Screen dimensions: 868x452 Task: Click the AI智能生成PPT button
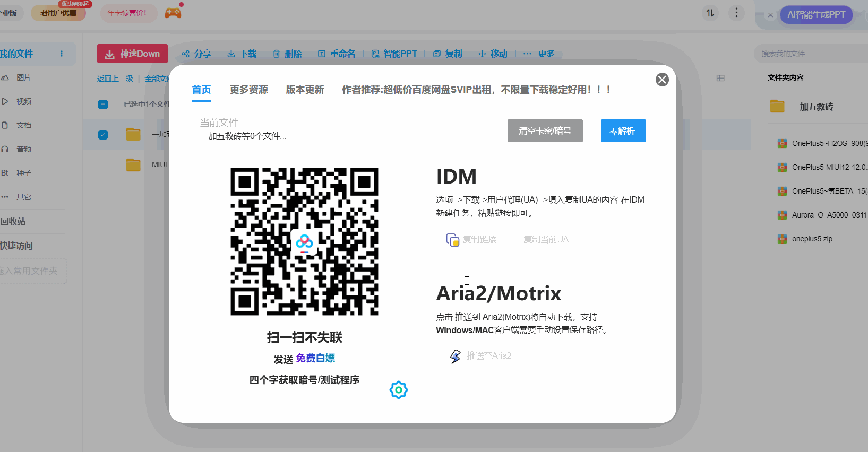(816, 14)
